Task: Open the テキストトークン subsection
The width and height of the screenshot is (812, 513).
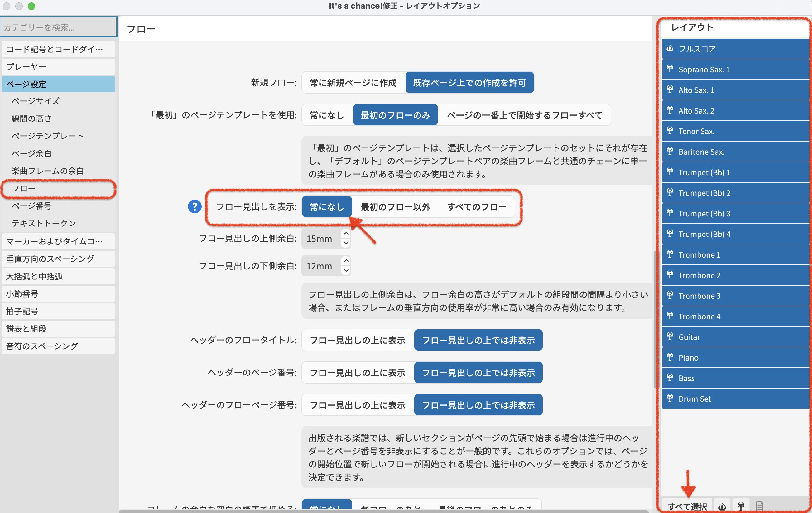Action: pos(44,223)
